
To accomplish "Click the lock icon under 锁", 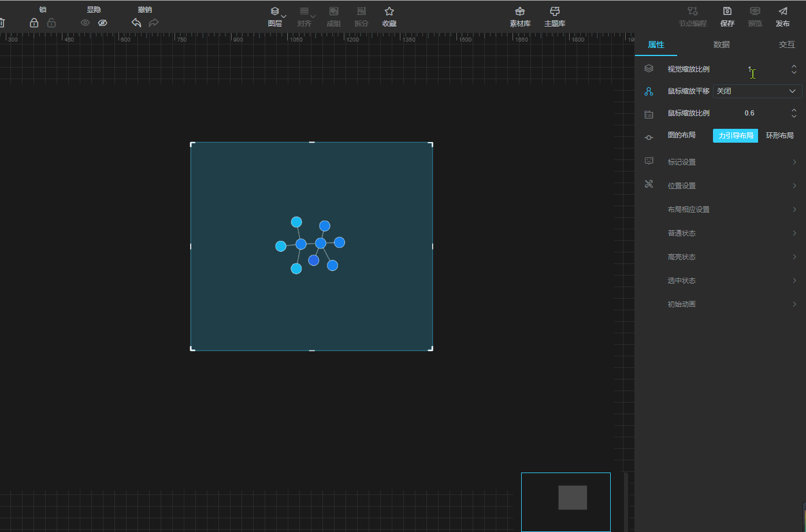I will [x=34, y=23].
